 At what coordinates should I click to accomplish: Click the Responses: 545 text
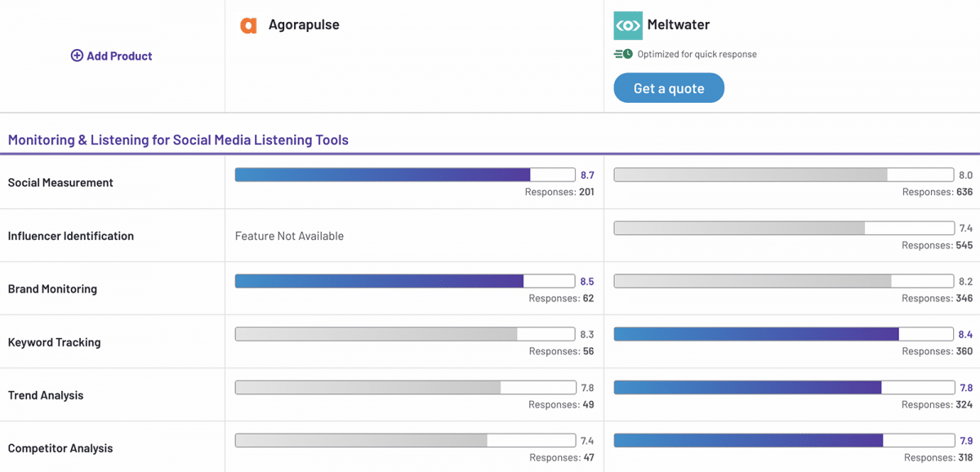938,245
